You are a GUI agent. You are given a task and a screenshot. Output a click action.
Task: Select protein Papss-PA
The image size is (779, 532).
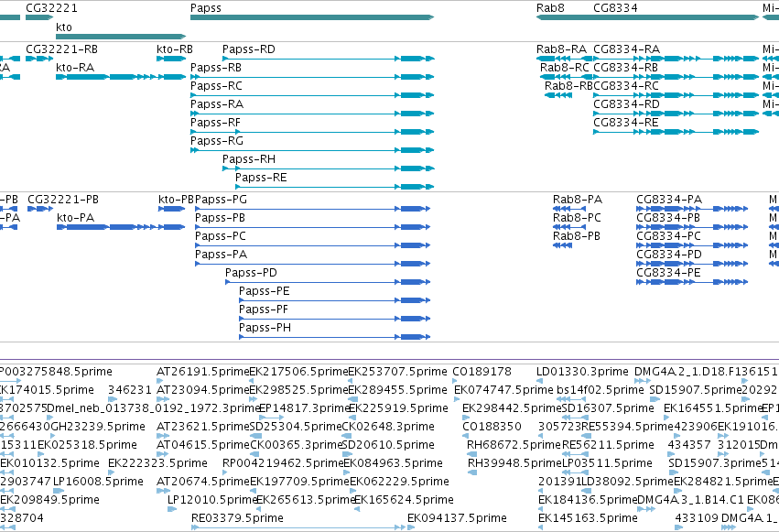pyautogui.click(x=312, y=264)
